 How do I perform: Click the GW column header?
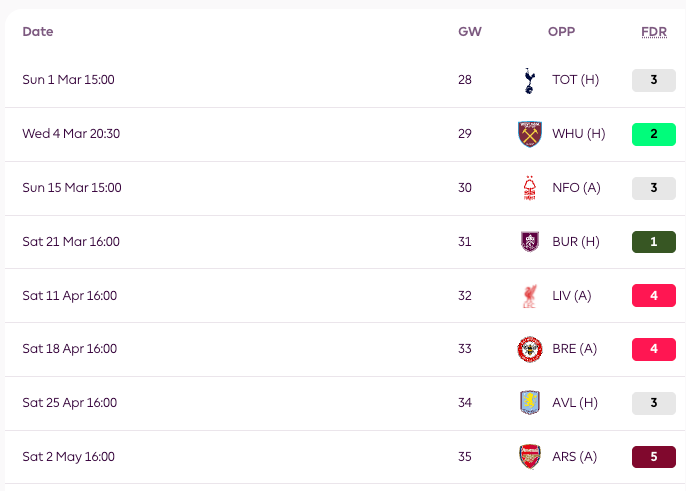(469, 32)
